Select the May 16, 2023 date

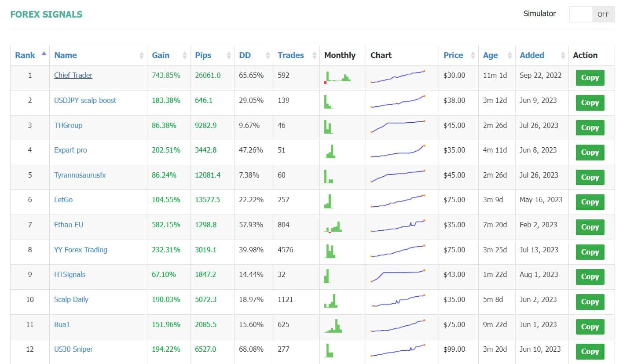(541, 200)
